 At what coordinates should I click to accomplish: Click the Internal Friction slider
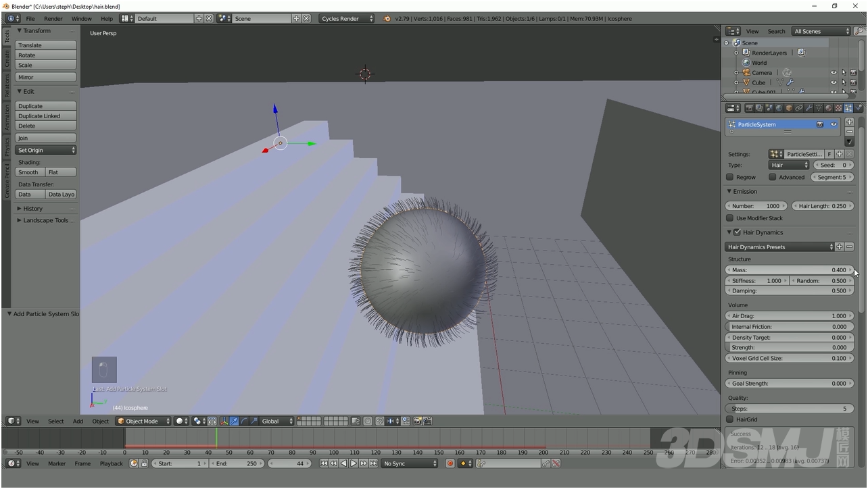click(x=790, y=326)
